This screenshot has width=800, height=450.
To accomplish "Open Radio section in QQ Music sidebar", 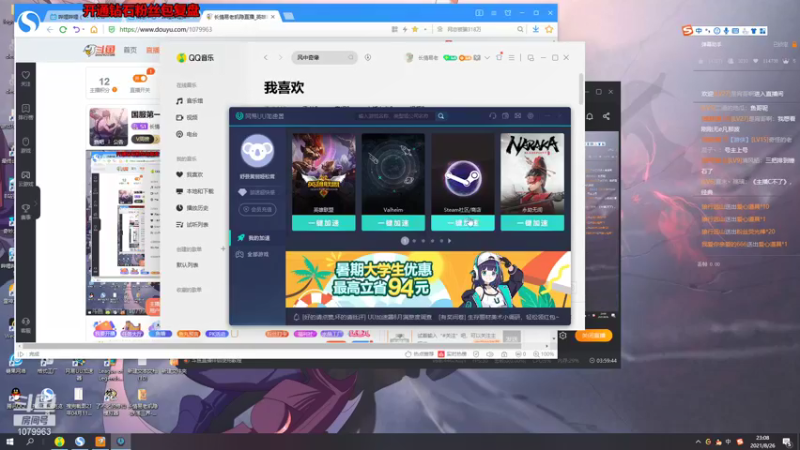I will [187, 134].
